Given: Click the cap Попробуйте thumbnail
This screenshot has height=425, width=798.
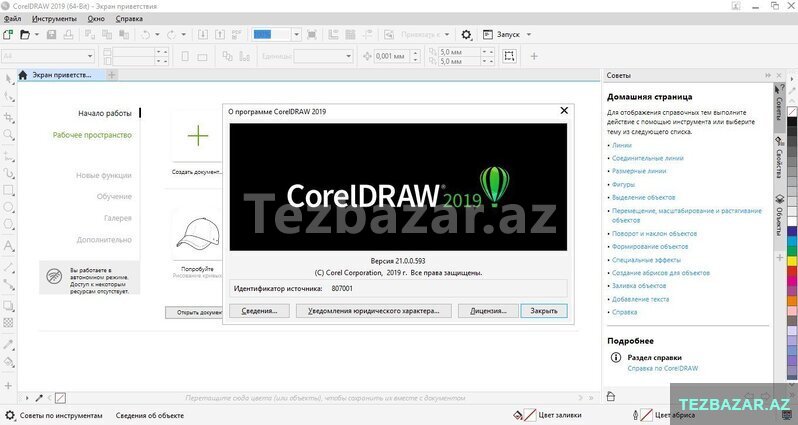Looking at the screenshot, I should click(198, 236).
